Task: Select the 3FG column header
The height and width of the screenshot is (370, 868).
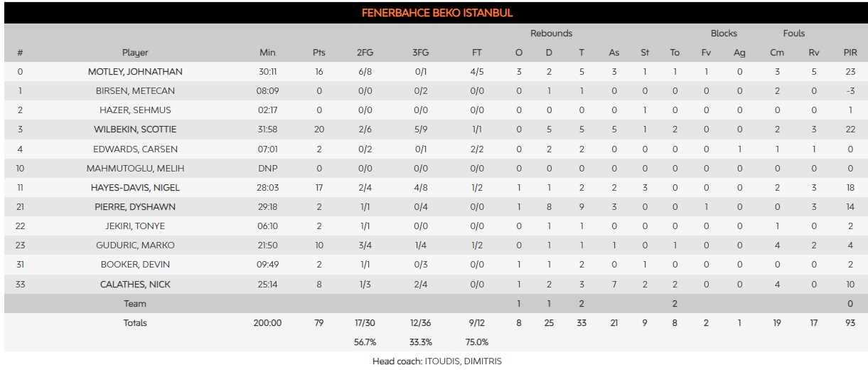Action: click(421, 53)
